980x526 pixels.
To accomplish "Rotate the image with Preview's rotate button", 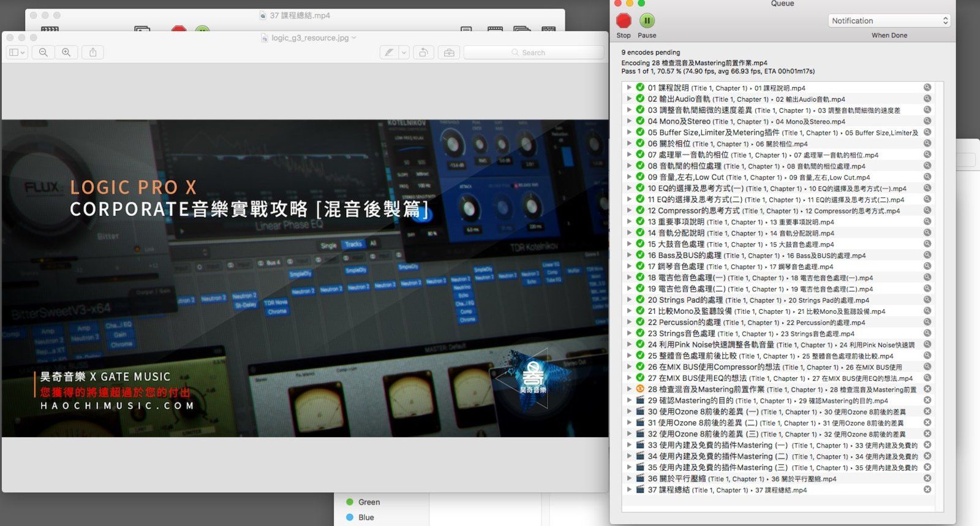I will pos(423,53).
